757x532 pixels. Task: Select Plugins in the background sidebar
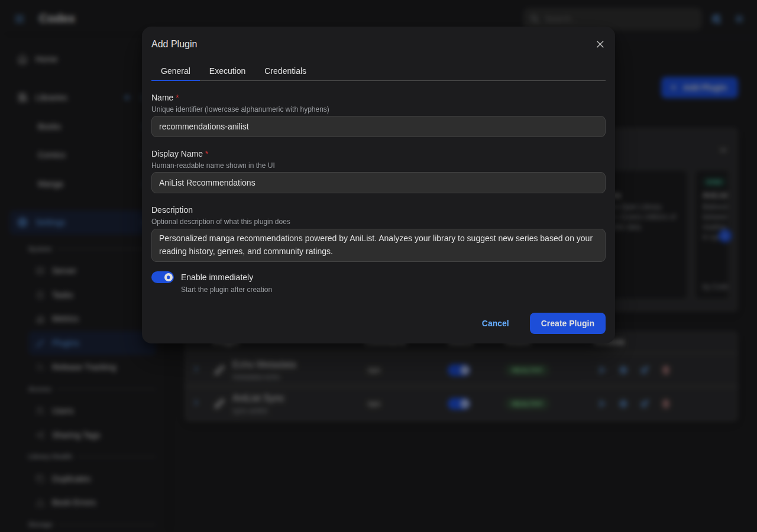[x=91, y=343]
